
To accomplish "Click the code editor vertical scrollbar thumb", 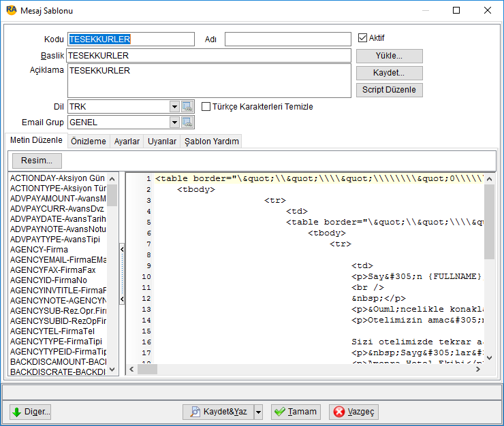I will [489, 222].
